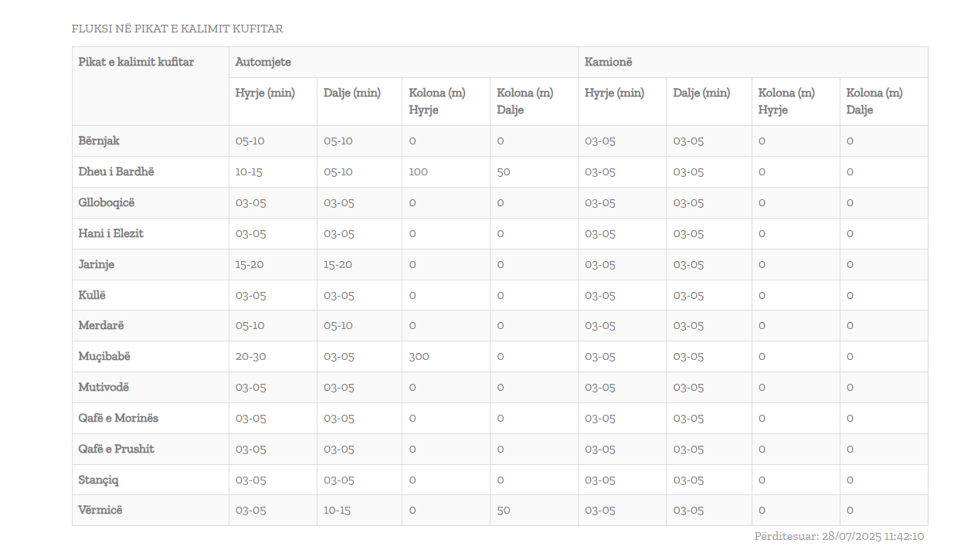This screenshot has height=560, width=971.
Task: Click the Automjete column group header
Action: click(263, 62)
